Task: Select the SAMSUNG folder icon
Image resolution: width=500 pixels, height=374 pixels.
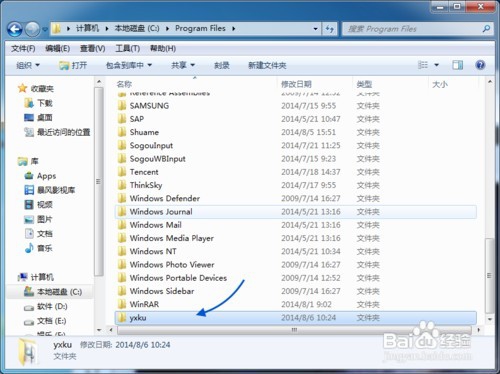Action: (x=122, y=106)
